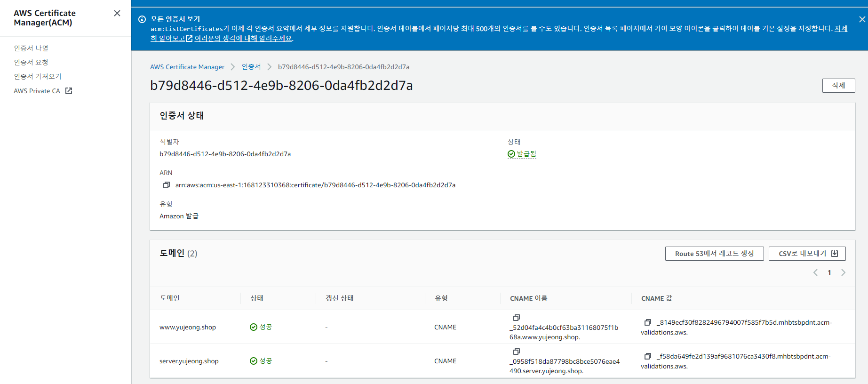
Task: Click the page title b79d8446 heading
Action: 281,85
